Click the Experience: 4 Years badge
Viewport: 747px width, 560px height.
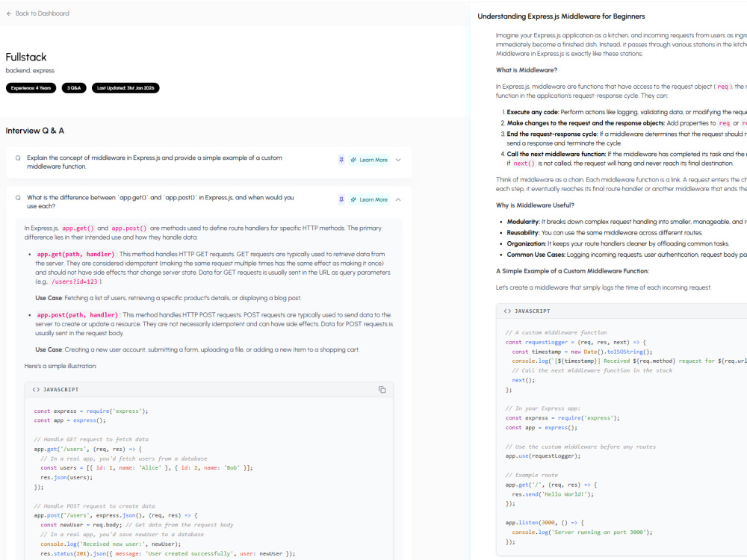[31, 88]
